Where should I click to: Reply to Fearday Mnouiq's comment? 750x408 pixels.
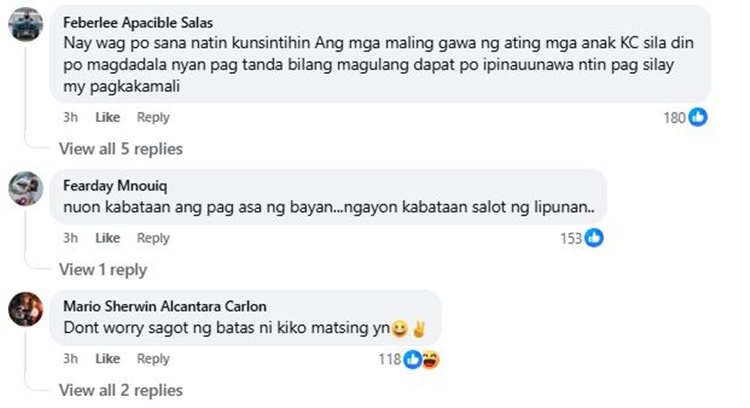pyautogui.click(x=153, y=238)
